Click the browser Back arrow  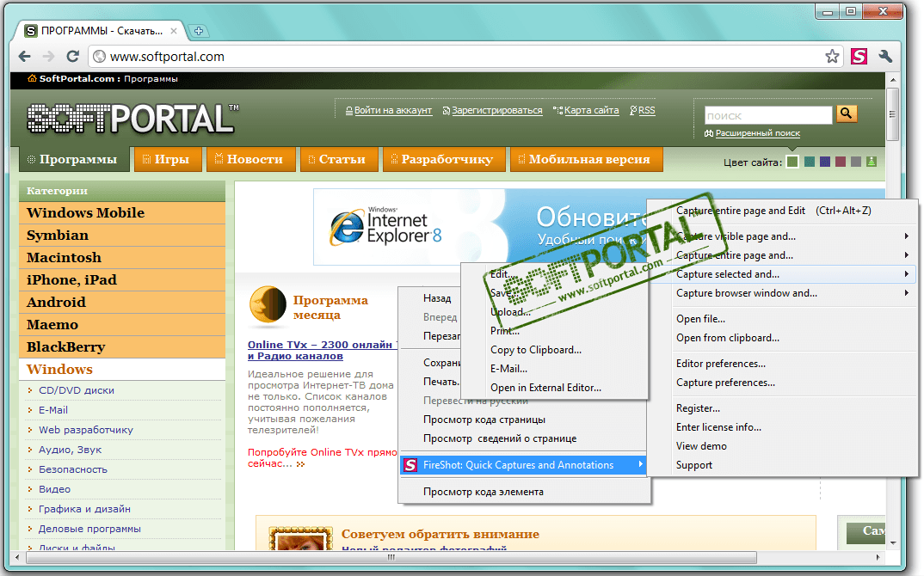[x=25, y=57]
